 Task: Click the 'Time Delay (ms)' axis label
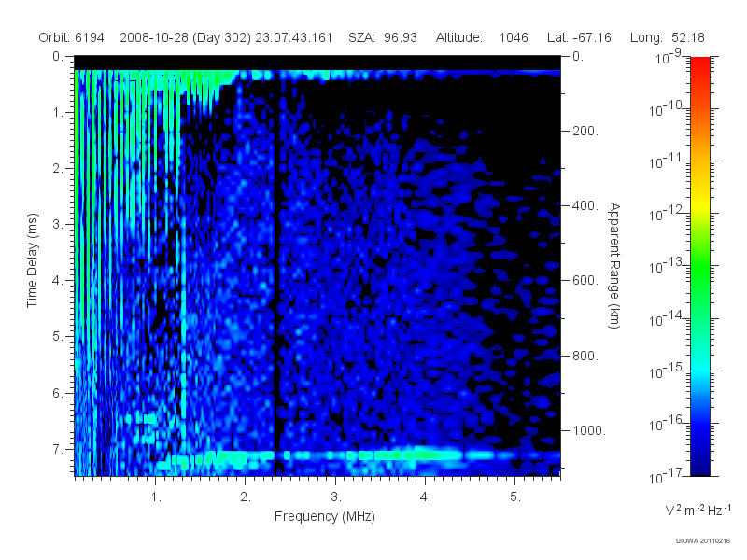[32, 260]
